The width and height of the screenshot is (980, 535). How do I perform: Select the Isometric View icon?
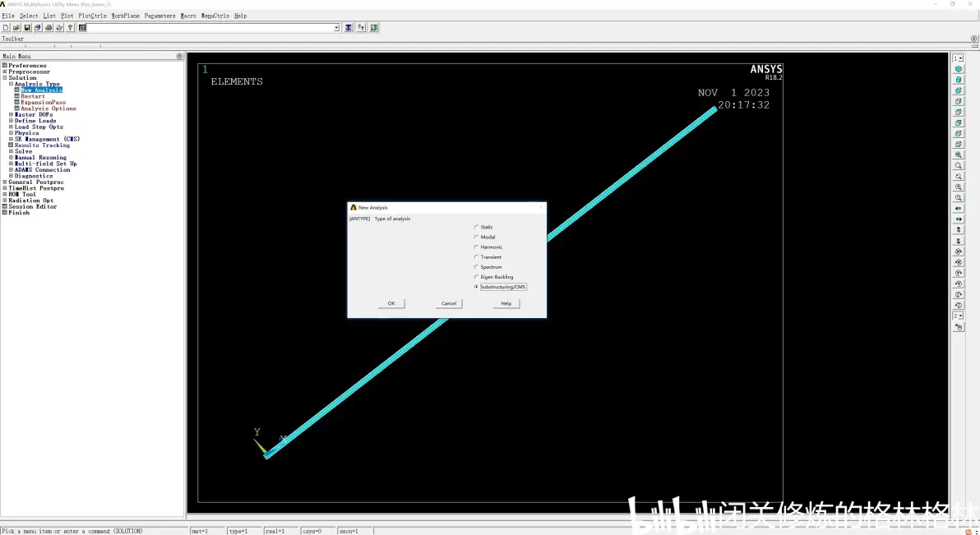tap(958, 69)
